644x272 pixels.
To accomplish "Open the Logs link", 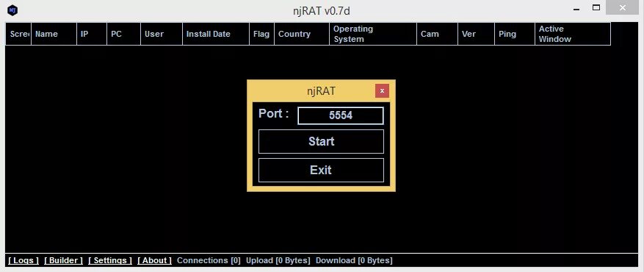I will click(23, 260).
